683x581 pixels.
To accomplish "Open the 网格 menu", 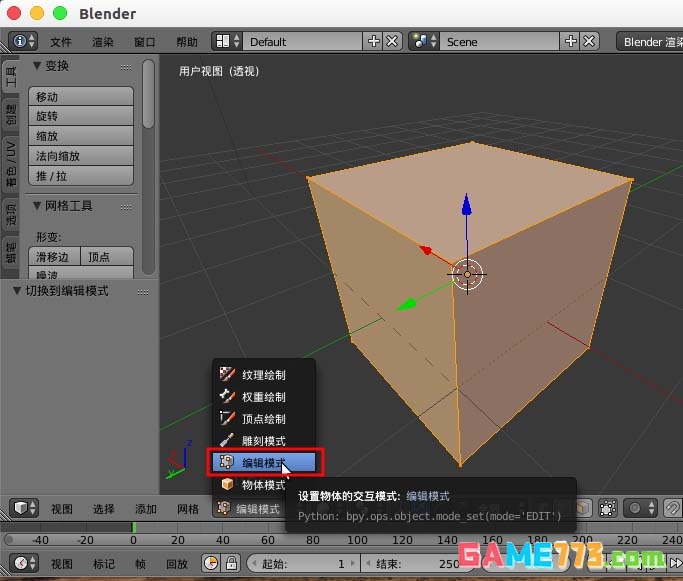I will pos(188,509).
